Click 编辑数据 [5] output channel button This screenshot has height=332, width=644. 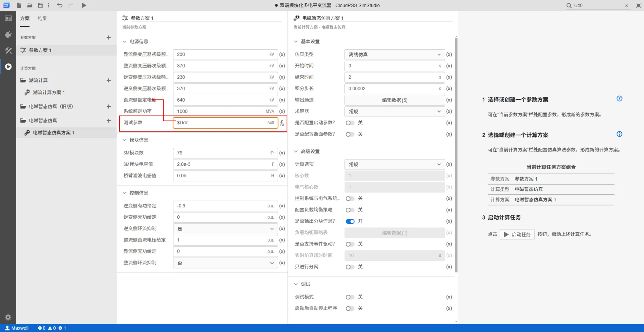[394, 100]
